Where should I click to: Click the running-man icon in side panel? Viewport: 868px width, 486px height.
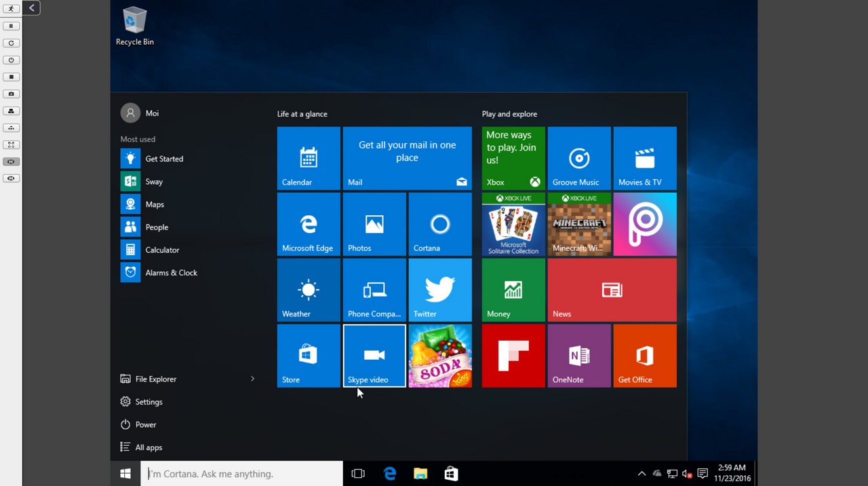pyautogui.click(x=11, y=8)
